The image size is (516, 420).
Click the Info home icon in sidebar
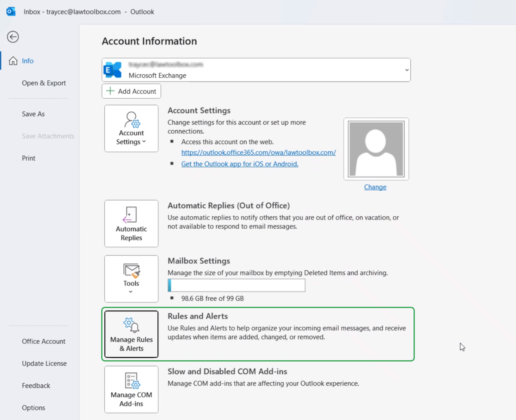coord(13,61)
